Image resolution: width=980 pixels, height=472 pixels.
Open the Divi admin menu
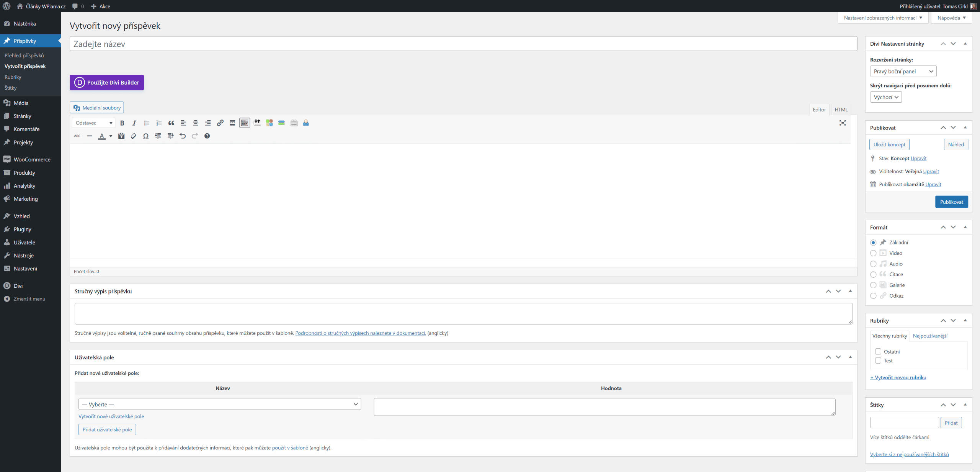[31, 286]
